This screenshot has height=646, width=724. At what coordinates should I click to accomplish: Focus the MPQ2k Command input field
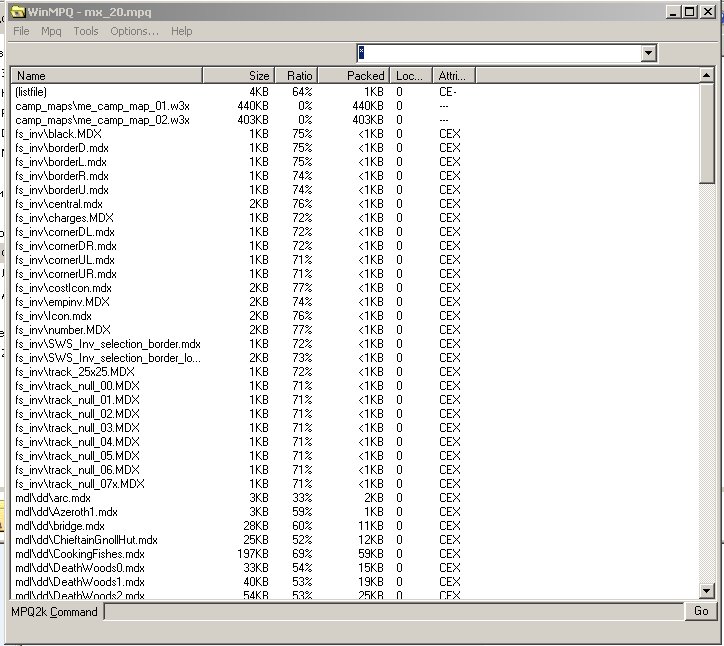(393, 611)
